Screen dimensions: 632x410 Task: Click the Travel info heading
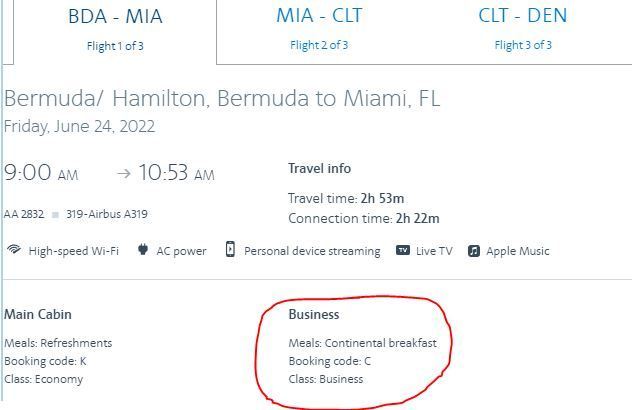pyautogui.click(x=320, y=168)
